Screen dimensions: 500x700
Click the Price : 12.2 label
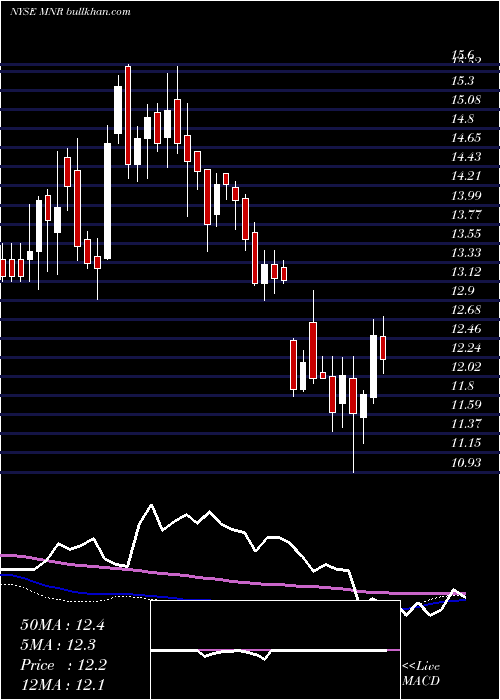[x=63, y=665]
